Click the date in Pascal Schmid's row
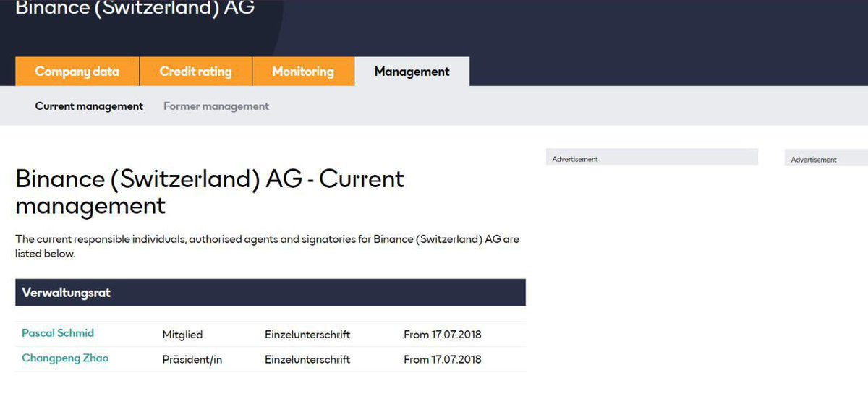 click(x=443, y=335)
